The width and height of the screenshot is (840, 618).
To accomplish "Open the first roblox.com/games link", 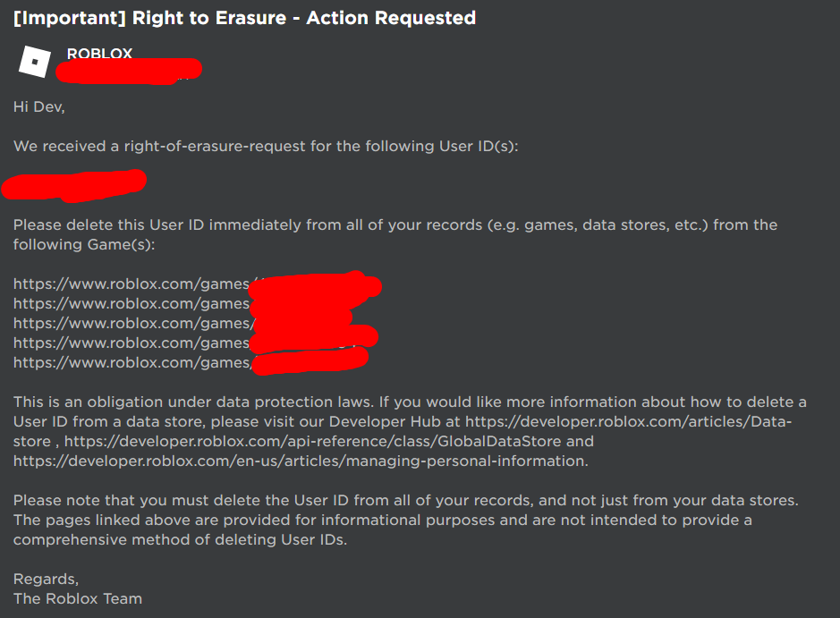I will coord(197,284).
